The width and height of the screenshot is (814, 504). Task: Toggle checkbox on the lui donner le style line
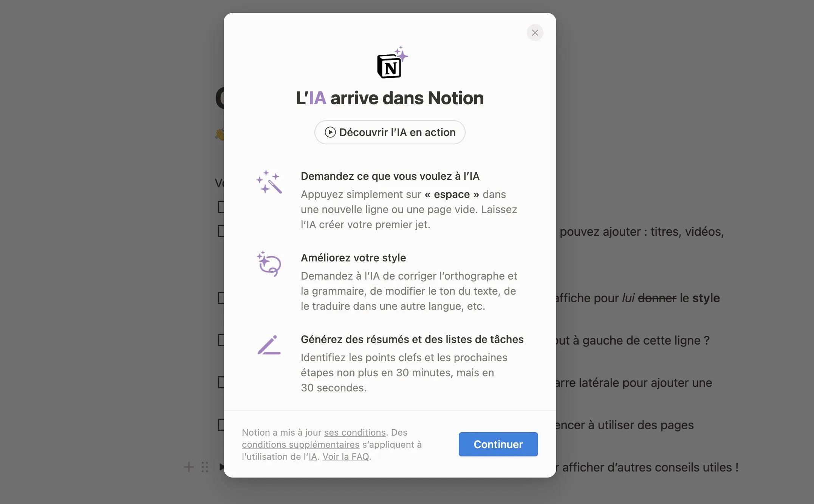[x=221, y=298]
